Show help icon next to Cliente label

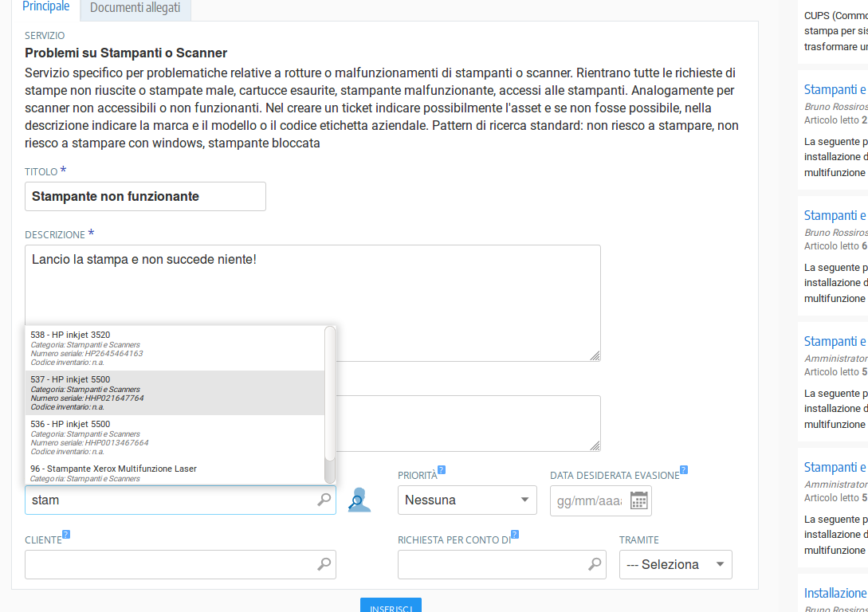click(x=66, y=535)
